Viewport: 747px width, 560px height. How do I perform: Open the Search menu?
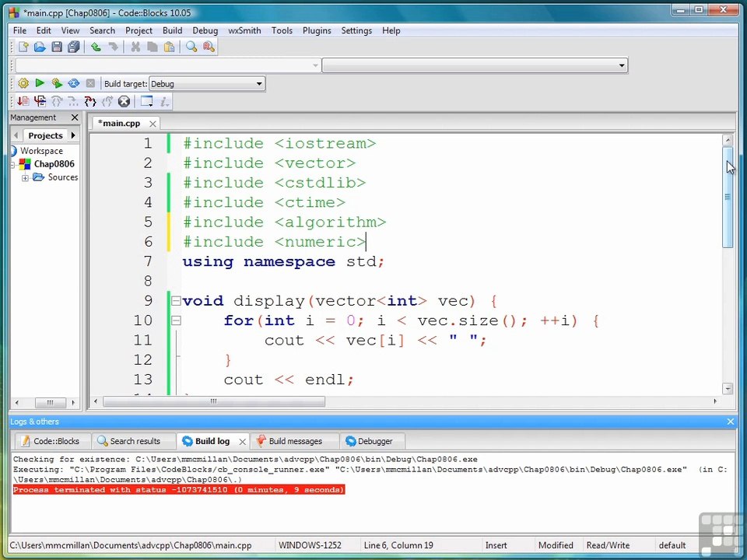(x=102, y=30)
